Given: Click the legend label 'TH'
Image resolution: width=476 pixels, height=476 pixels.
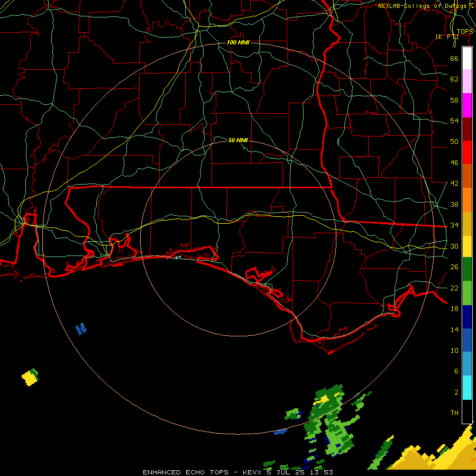Looking at the screenshot, I should click(x=454, y=413).
